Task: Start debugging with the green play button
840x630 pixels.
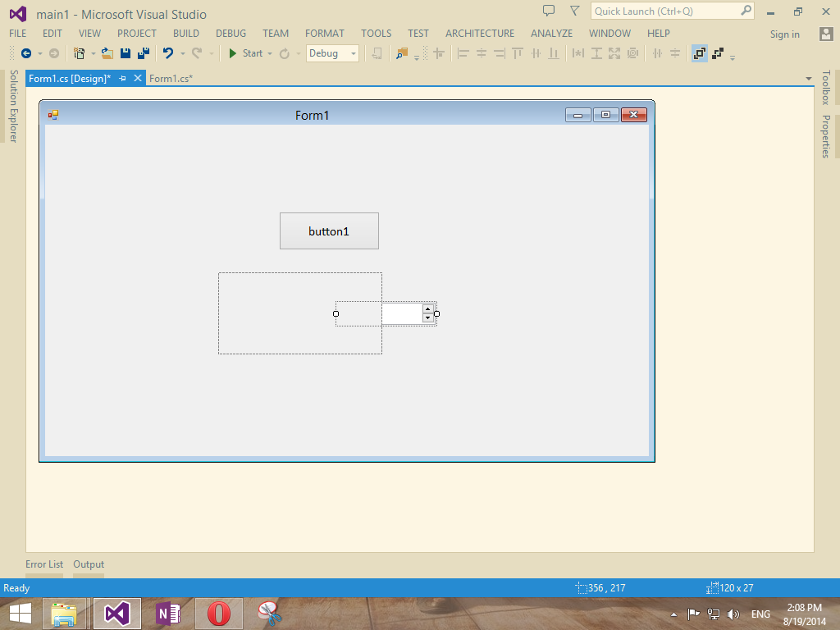Action: click(x=232, y=53)
